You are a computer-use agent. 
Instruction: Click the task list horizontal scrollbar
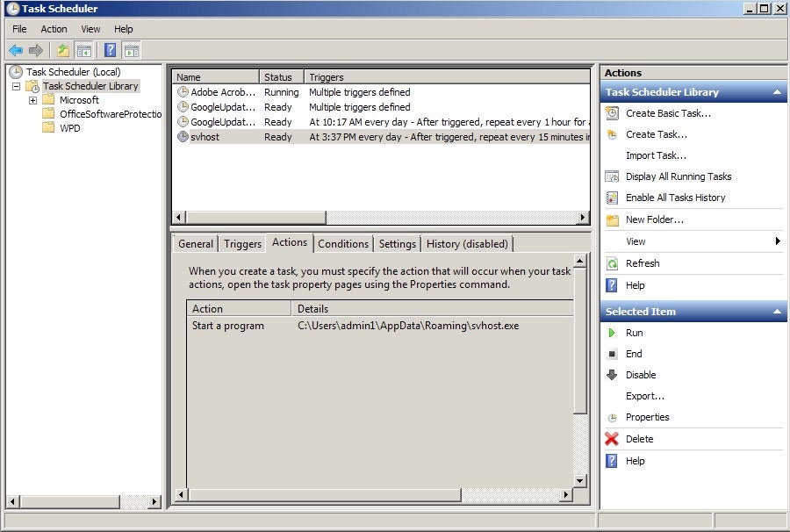(255, 217)
